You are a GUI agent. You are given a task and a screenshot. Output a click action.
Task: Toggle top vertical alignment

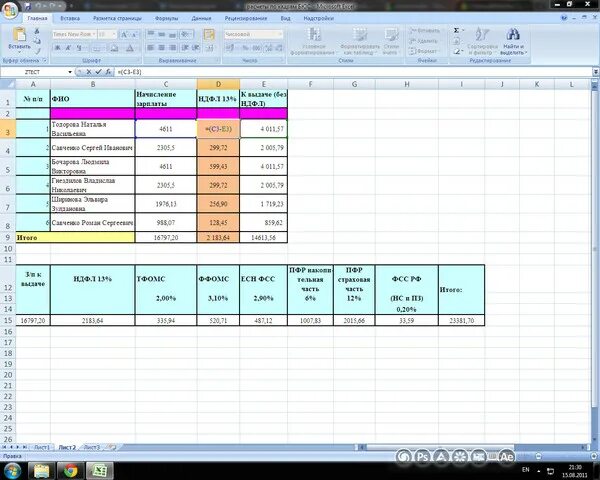point(151,34)
